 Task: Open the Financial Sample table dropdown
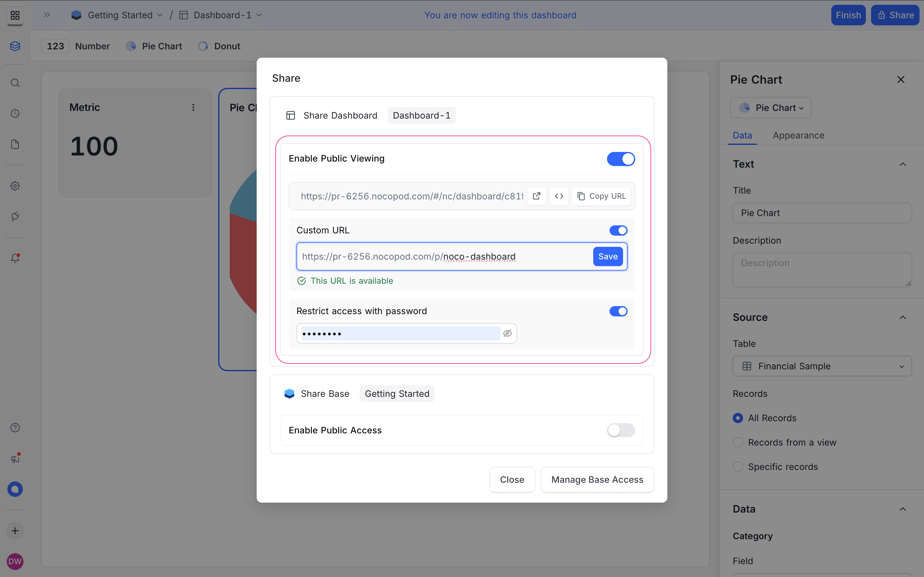coord(821,366)
